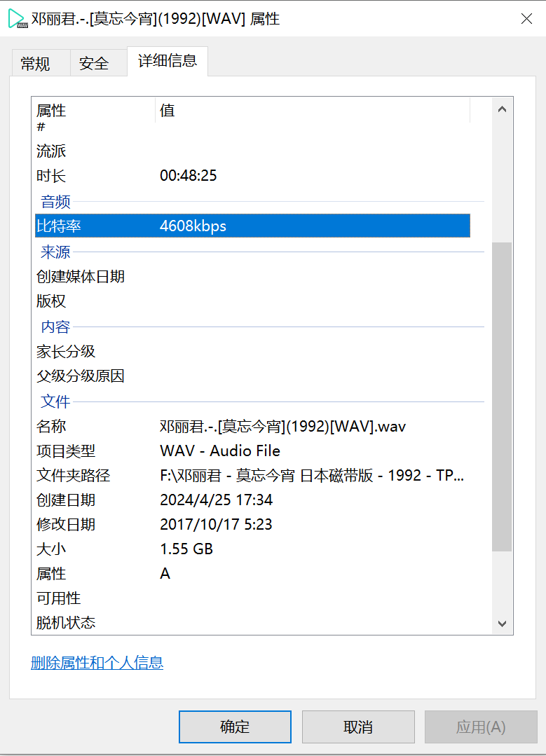The width and height of the screenshot is (546, 756).
Task: Click the 文件 group header
Action: [x=55, y=401]
